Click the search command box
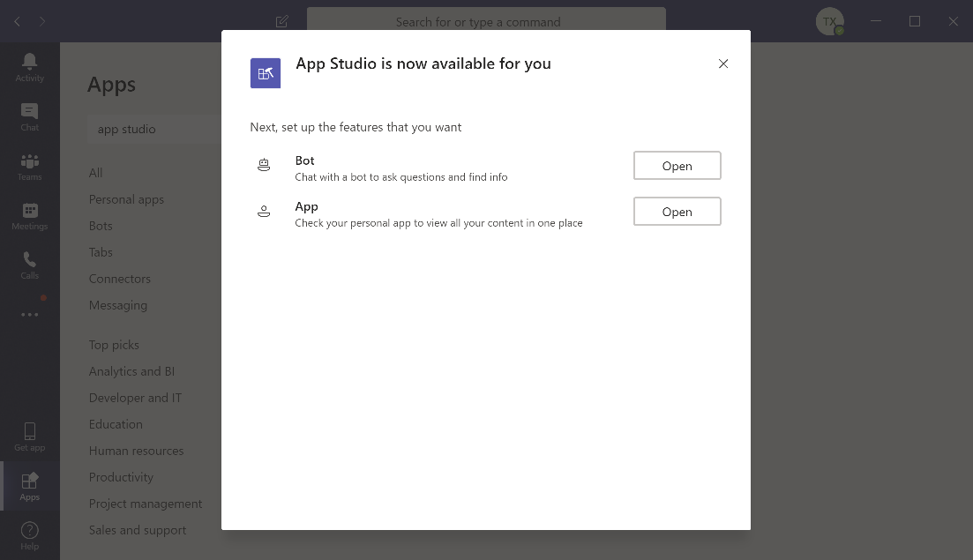This screenshot has width=973, height=560. coord(486,22)
